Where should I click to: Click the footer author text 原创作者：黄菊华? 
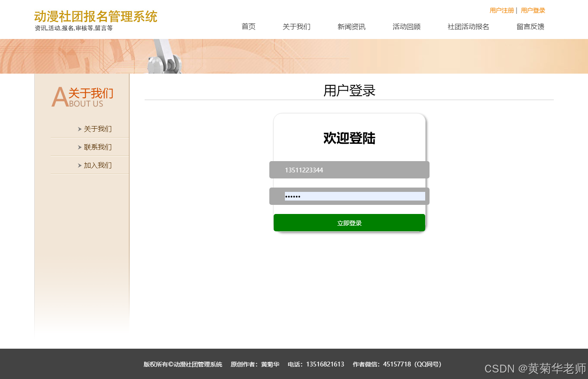tap(255, 364)
